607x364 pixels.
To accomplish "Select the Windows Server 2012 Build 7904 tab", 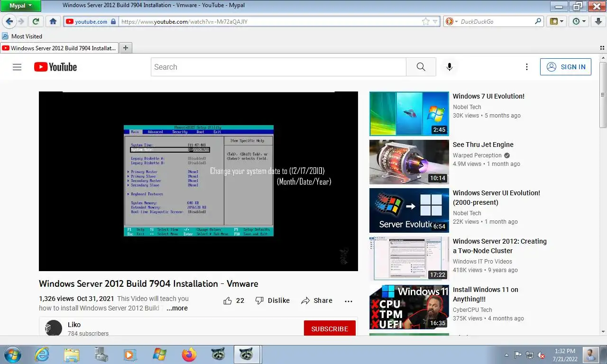I will pyautogui.click(x=59, y=48).
